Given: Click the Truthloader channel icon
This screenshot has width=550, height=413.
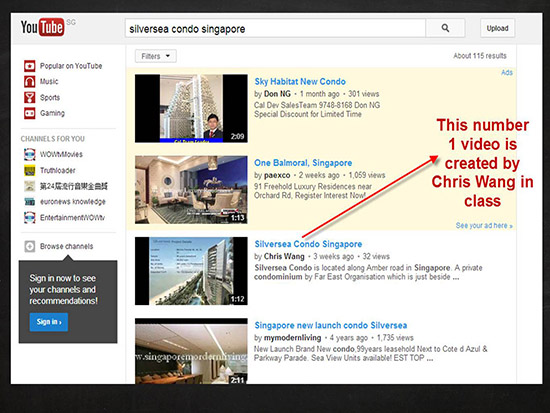Looking at the screenshot, I should 29,171.
